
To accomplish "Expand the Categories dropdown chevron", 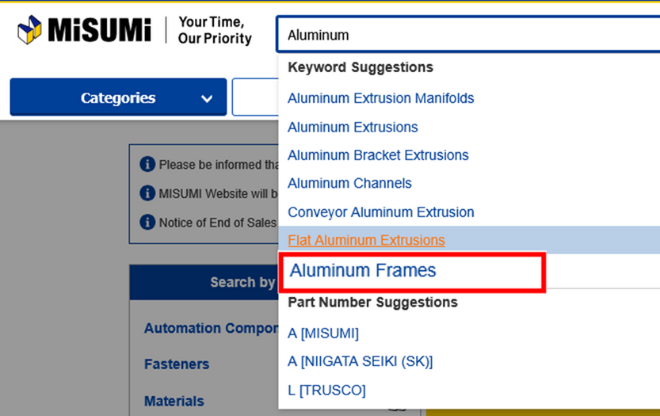I will point(207,98).
